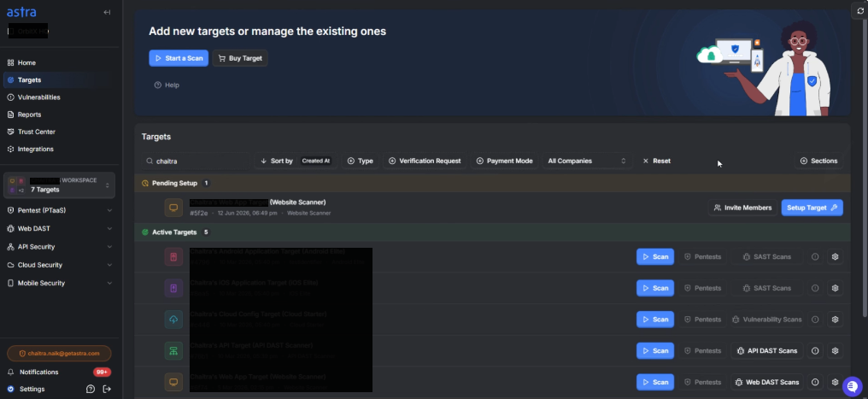868x399 pixels.
Task: Click the chaitra.naik@getastra.com account badge
Action: click(x=59, y=353)
